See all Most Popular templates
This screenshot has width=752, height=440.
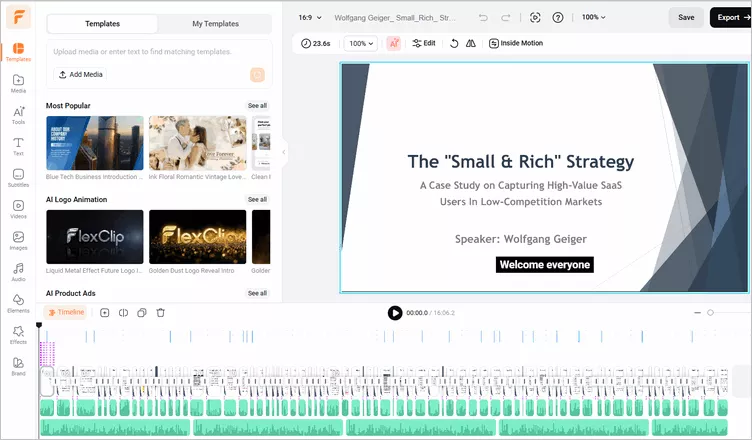point(258,106)
